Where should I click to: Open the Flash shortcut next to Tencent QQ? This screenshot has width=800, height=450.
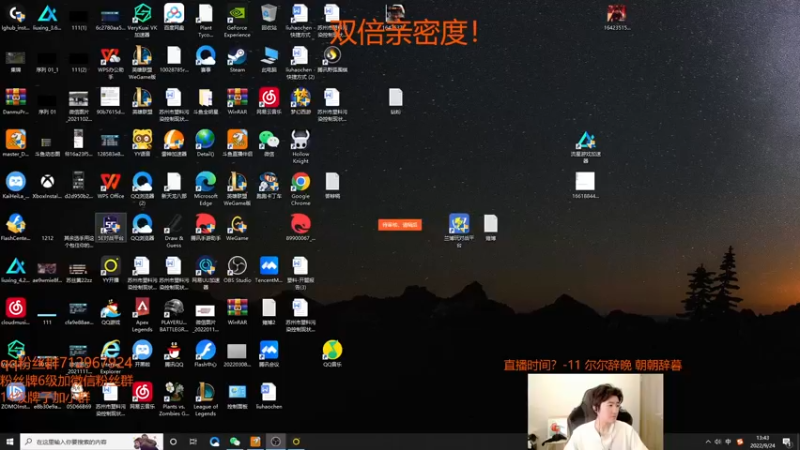click(x=206, y=354)
